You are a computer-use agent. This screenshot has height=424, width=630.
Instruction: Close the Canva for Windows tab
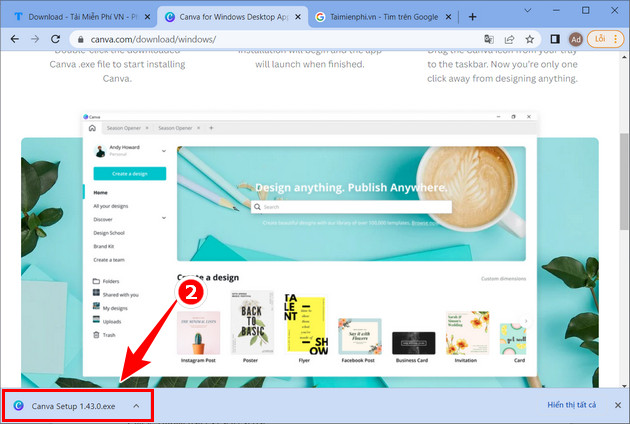(x=298, y=17)
